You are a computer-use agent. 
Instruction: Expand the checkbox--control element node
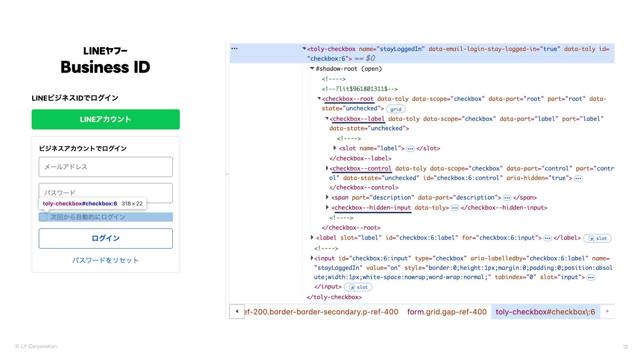click(x=327, y=168)
